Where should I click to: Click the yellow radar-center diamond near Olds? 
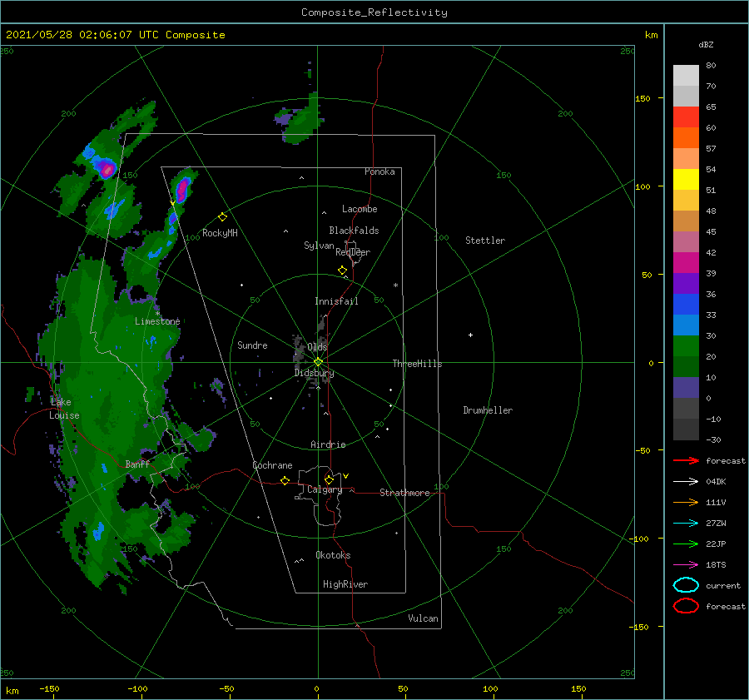tap(318, 362)
